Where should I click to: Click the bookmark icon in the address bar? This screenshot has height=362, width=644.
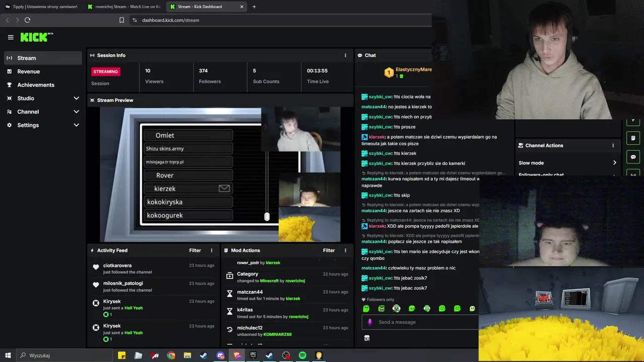(x=122, y=20)
